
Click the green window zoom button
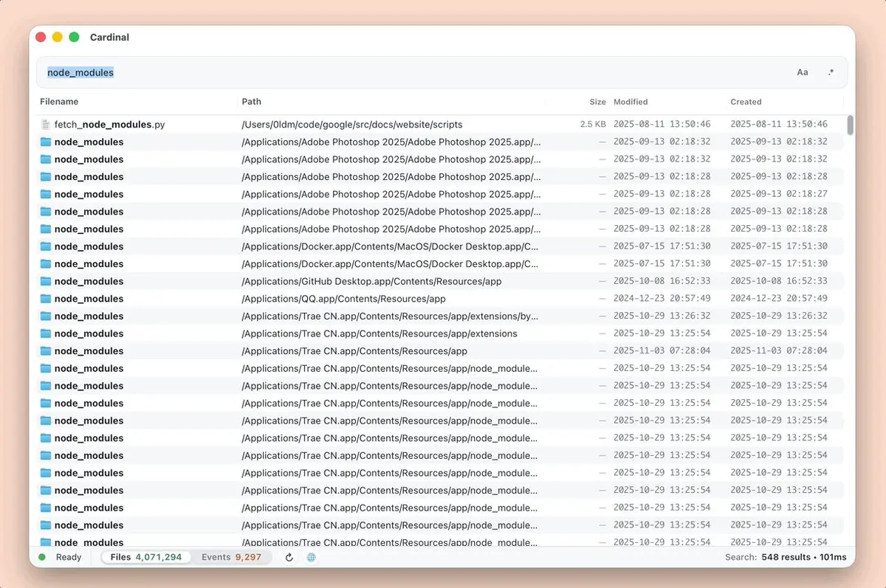click(74, 37)
